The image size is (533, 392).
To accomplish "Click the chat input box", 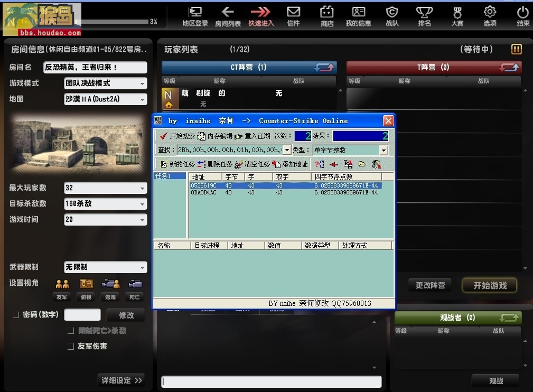I will (x=272, y=382).
